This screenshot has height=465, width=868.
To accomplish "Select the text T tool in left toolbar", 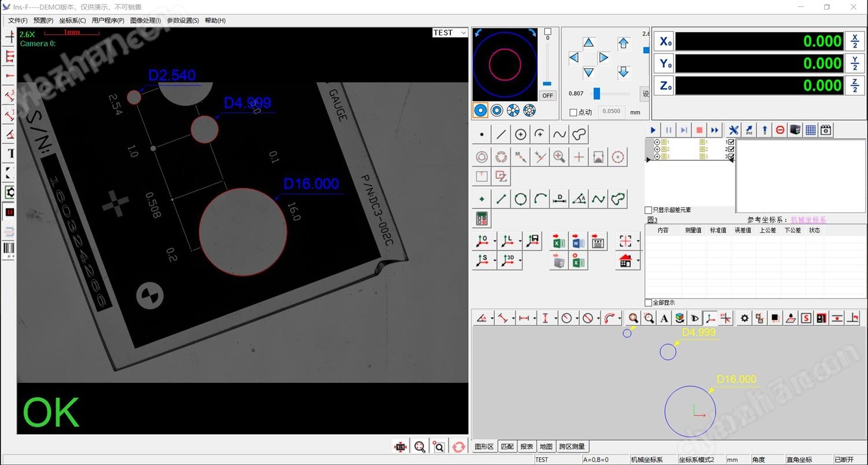I will pos(10,153).
